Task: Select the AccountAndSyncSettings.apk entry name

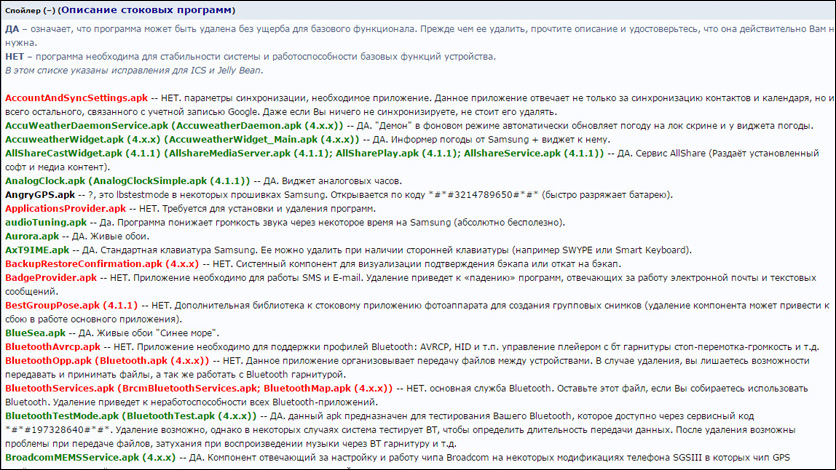Action: [x=76, y=98]
